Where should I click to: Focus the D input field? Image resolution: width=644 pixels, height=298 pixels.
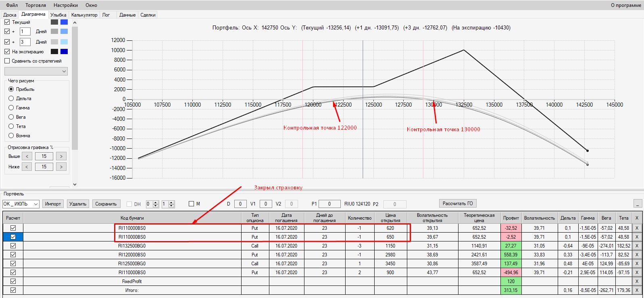(x=240, y=204)
